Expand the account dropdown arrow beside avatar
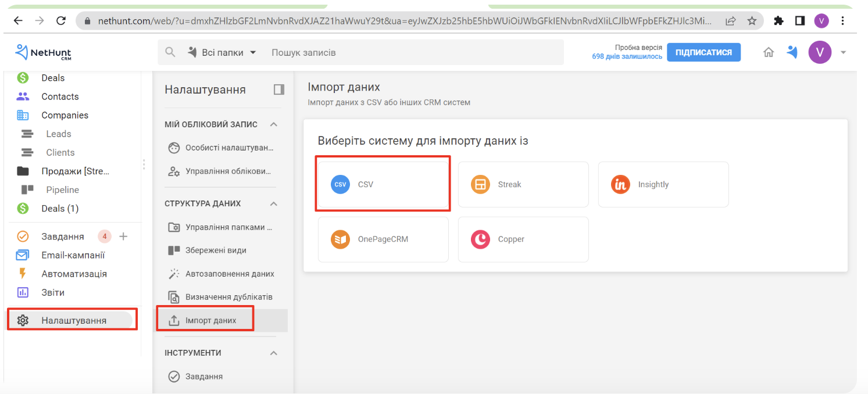 pyautogui.click(x=843, y=52)
